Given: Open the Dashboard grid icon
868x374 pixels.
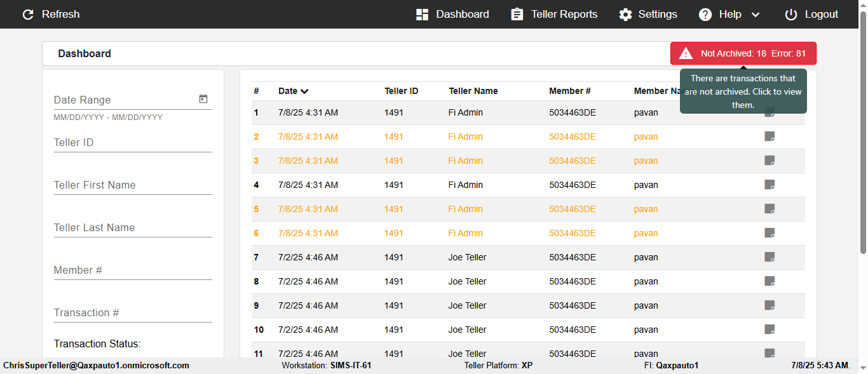Looking at the screenshot, I should coord(422,15).
